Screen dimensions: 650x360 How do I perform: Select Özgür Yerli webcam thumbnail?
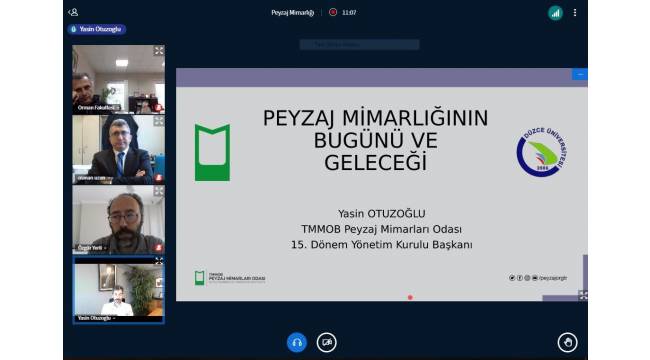(x=119, y=219)
